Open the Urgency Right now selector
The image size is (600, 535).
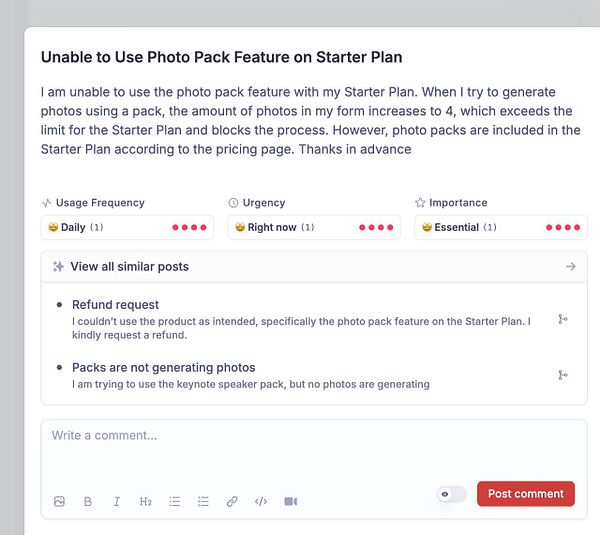tap(314, 227)
